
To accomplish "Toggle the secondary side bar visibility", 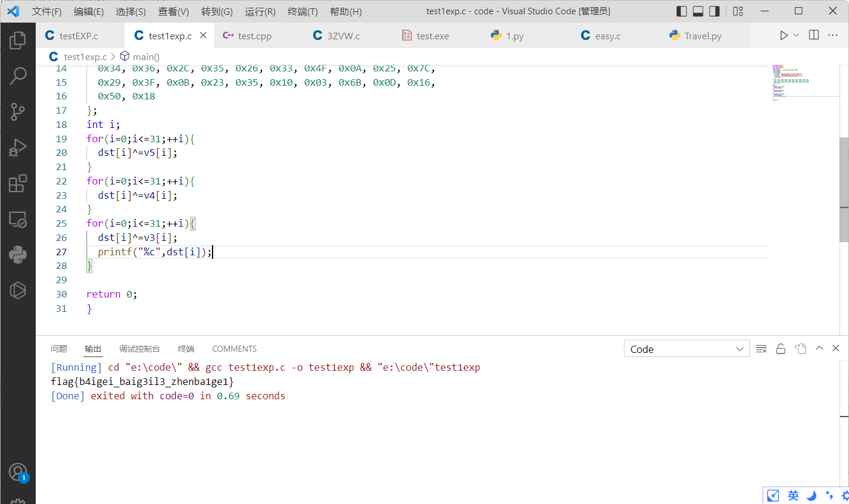I will [x=714, y=11].
